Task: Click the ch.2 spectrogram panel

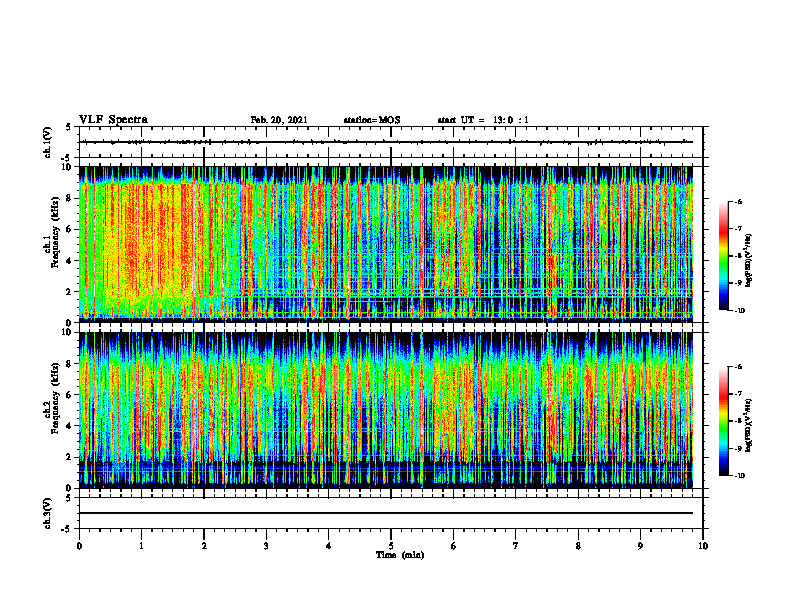Action: (x=386, y=410)
